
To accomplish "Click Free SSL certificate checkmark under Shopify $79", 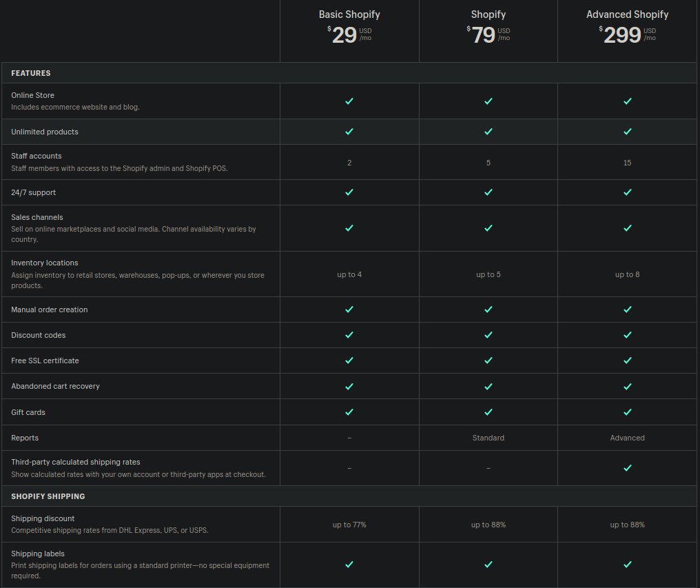I will tap(488, 361).
